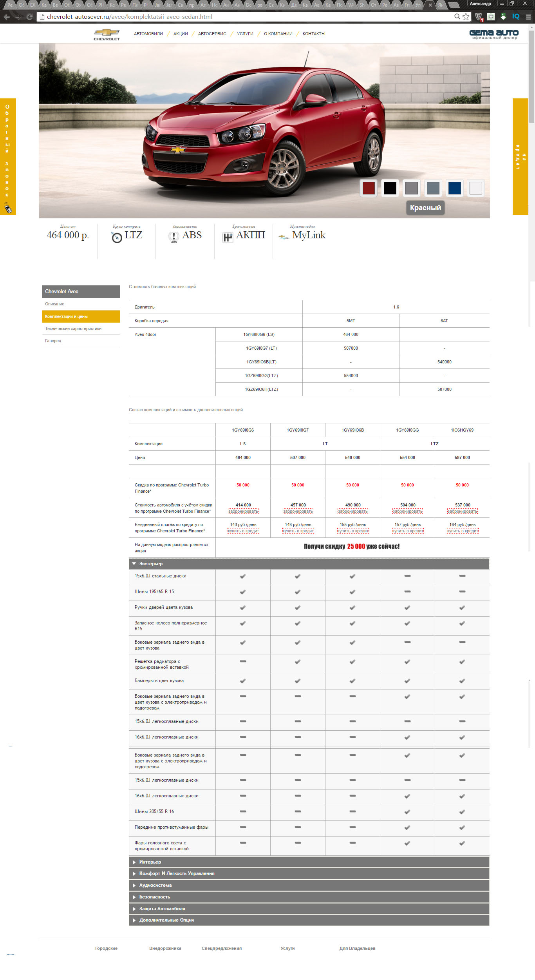The width and height of the screenshot is (535, 980).
Task: Open the shield extension icon in toolbar
Action: click(x=479, y=17)
